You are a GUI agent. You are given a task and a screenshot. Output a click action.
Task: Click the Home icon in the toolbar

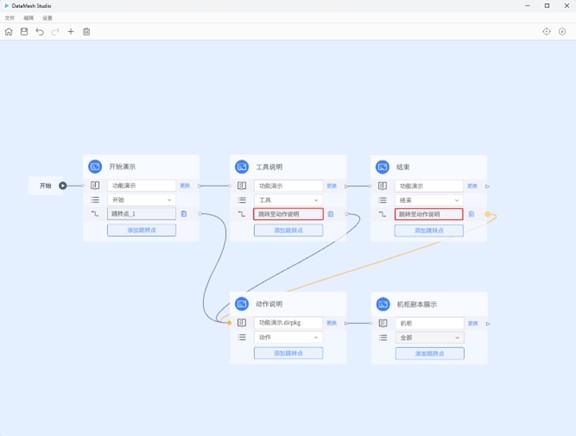[9, 32]
